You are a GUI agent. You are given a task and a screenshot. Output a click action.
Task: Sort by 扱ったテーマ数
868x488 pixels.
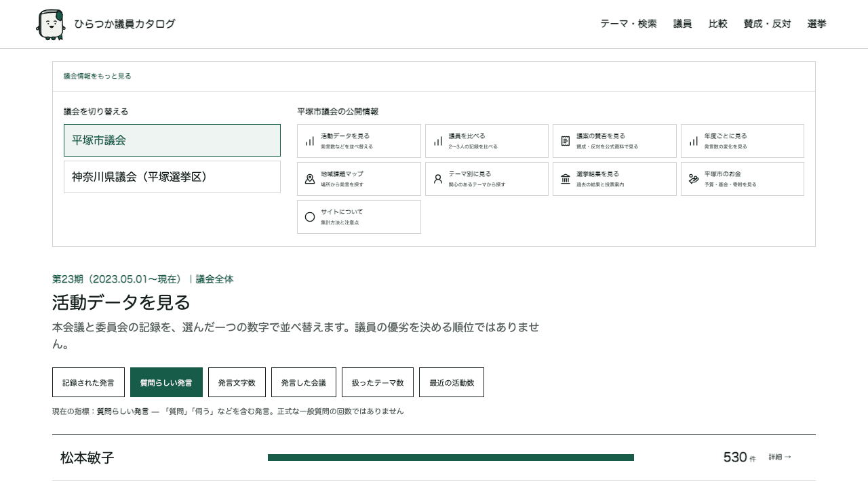[378, 382]
